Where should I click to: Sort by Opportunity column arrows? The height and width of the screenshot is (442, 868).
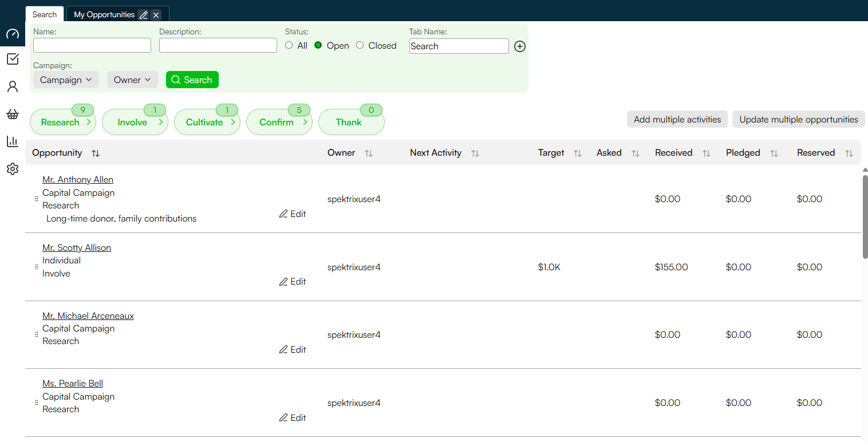(x=96, y=153)
